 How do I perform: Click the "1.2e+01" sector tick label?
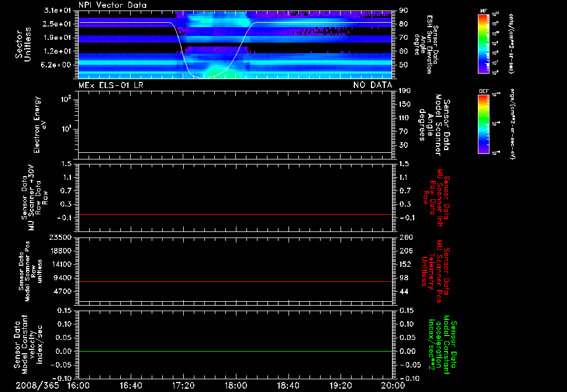click(x=58, y=51)
